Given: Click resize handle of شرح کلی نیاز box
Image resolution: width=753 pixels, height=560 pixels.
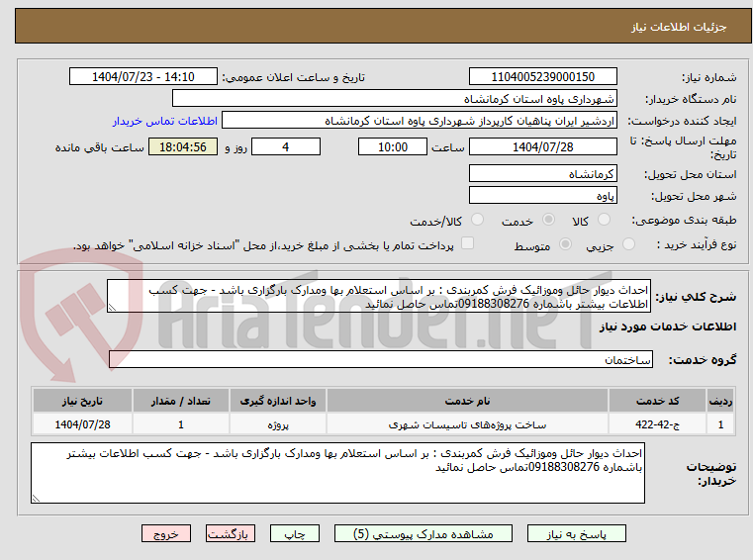Looking at the screenshot, I should coord(112,308).
